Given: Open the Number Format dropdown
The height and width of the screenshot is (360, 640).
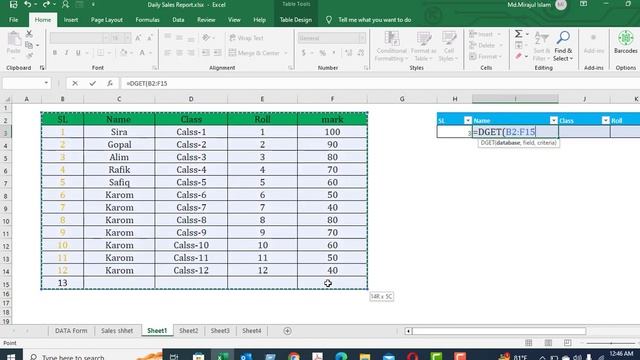Looking at the screenshot, I should click(362, 38).
